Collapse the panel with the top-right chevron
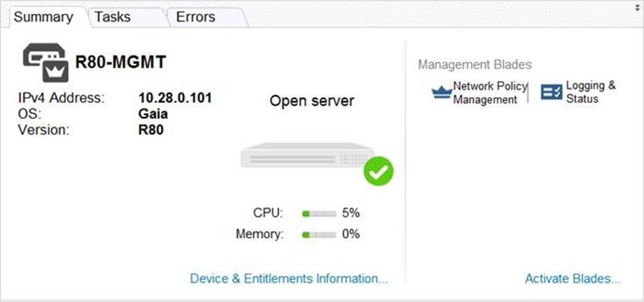This screenshot has width=644, height=302. coord(637,7)
